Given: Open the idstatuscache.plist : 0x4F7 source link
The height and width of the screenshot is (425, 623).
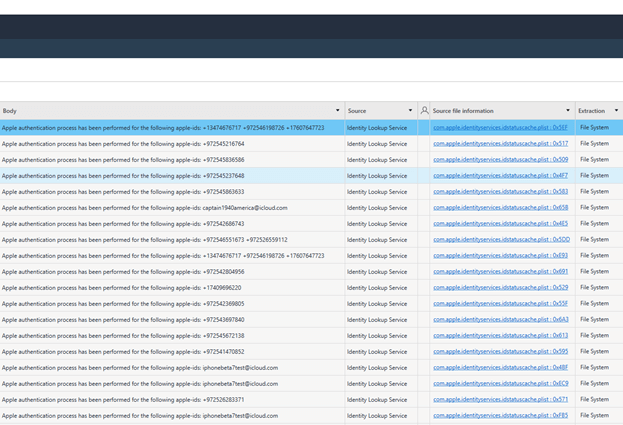Looking at the screenshot, I should pyautogui.click(x=500, y=176).
